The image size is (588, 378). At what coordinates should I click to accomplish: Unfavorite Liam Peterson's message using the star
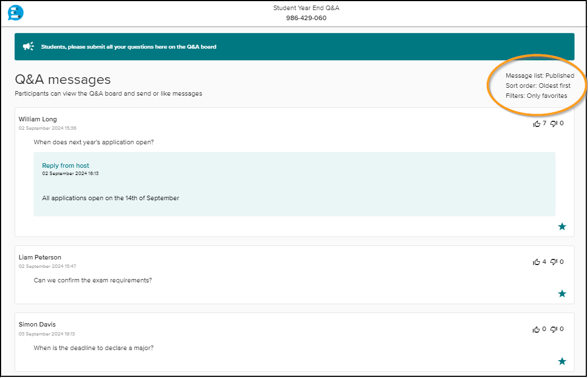point(562,293)
